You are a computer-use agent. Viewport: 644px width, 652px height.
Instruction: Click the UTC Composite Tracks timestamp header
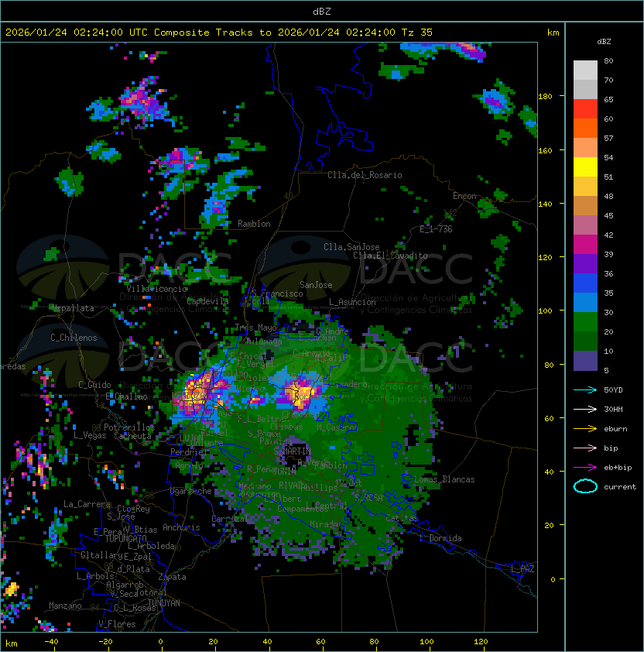[219, 33]
